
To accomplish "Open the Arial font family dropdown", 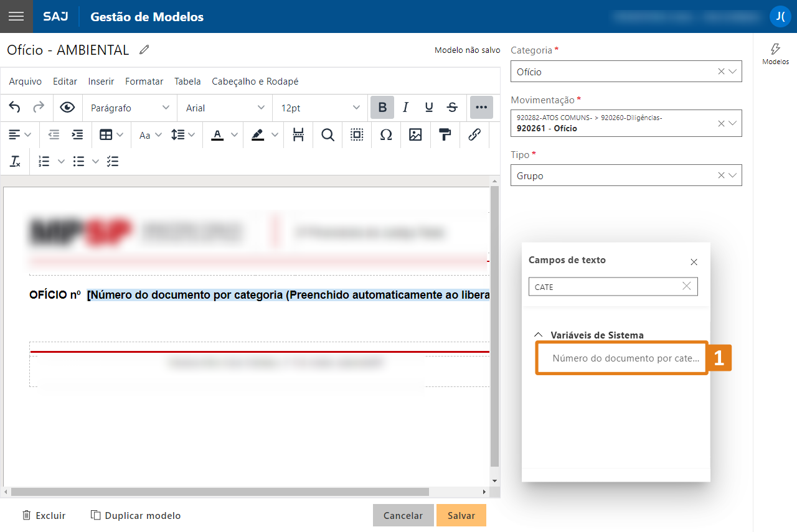I will coord(224,107).
